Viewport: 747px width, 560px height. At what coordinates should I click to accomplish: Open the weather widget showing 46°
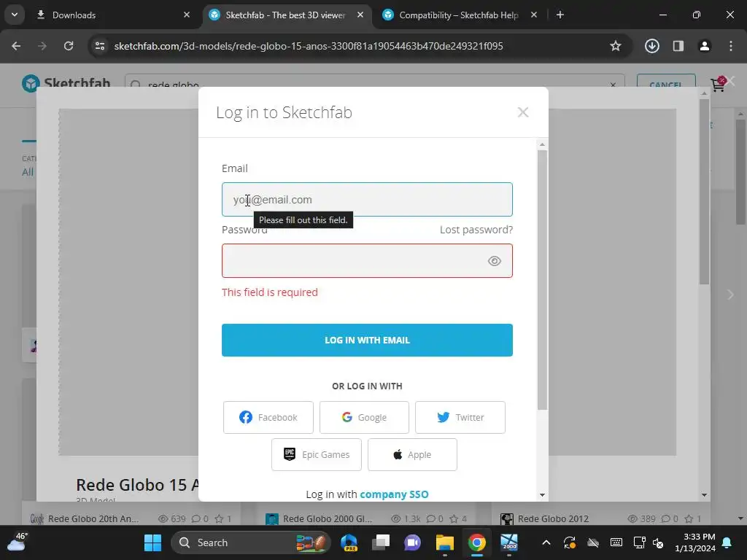tap(18, 542)
